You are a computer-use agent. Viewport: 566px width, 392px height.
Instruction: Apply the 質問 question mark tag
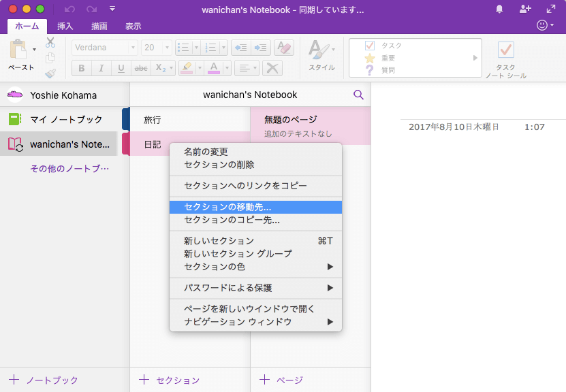370,70
